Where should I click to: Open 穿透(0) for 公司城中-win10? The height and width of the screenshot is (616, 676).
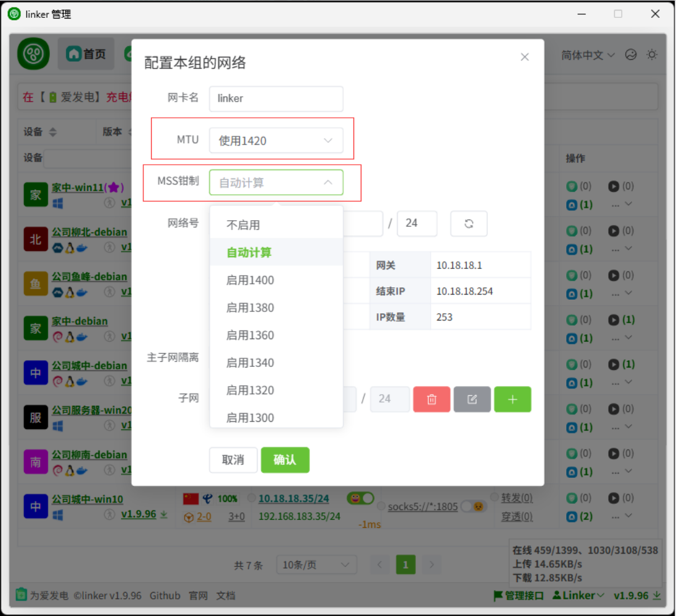(516, 517)
